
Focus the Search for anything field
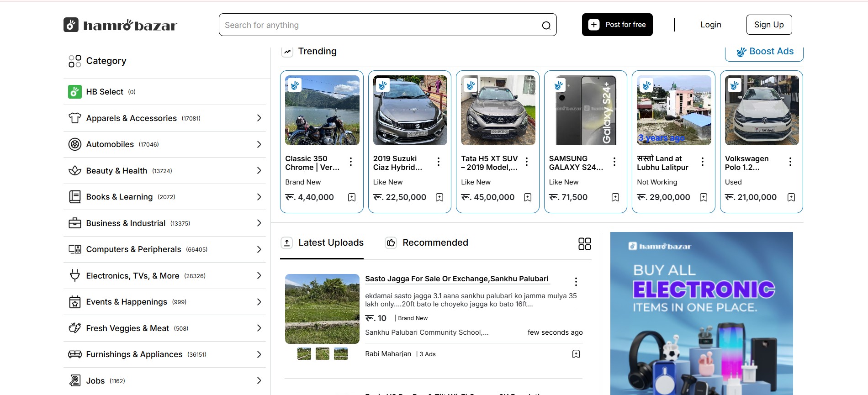[x=388, y=25]
